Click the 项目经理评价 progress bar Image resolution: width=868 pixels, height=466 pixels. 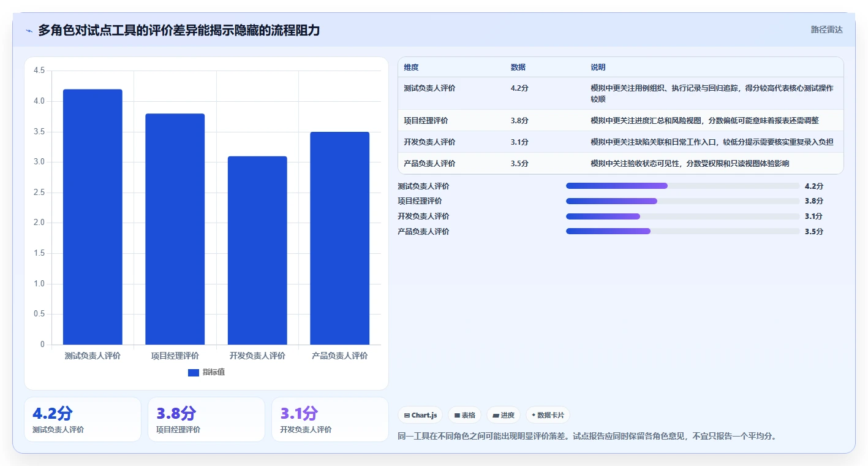click(x=683, y=201)
